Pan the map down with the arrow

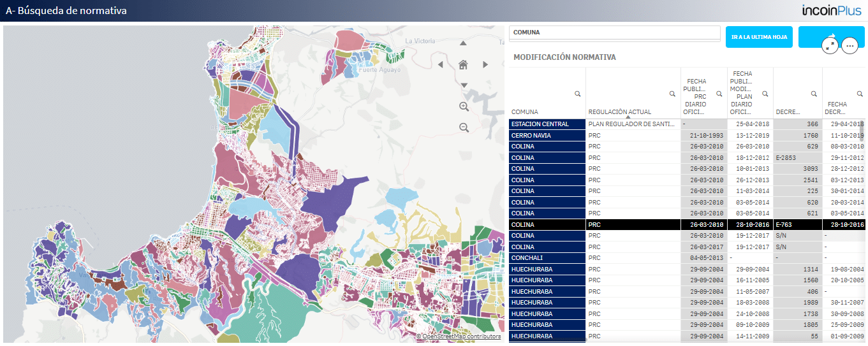[x=464, y=85]
